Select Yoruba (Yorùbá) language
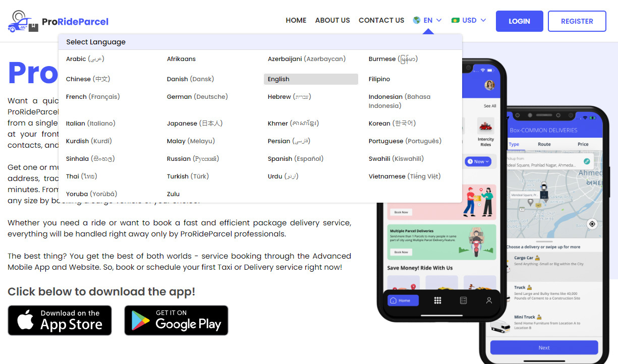The height and width of the screenshot is (364, 618). [x=91, y=194]
